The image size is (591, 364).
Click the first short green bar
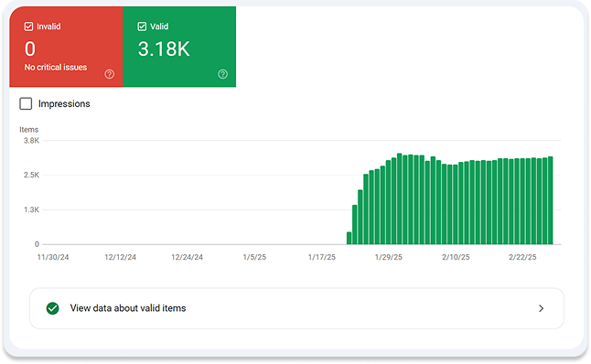[349, 238]
